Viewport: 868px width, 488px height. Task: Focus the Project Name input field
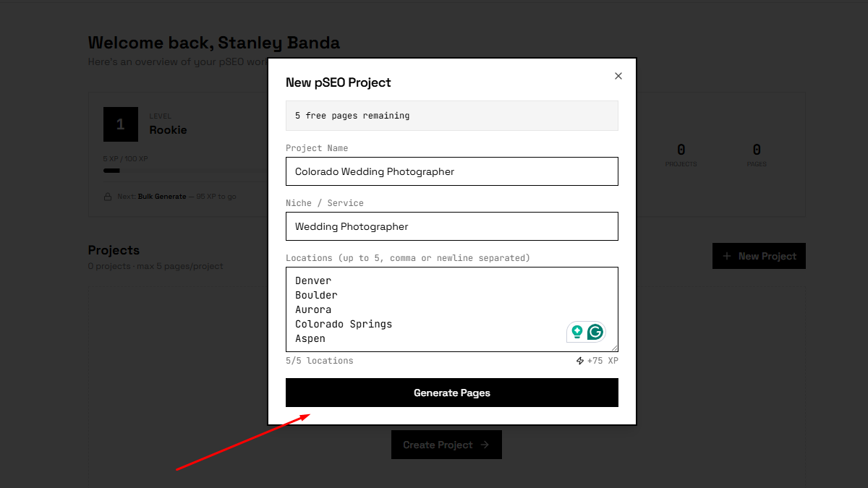point(451,171)
